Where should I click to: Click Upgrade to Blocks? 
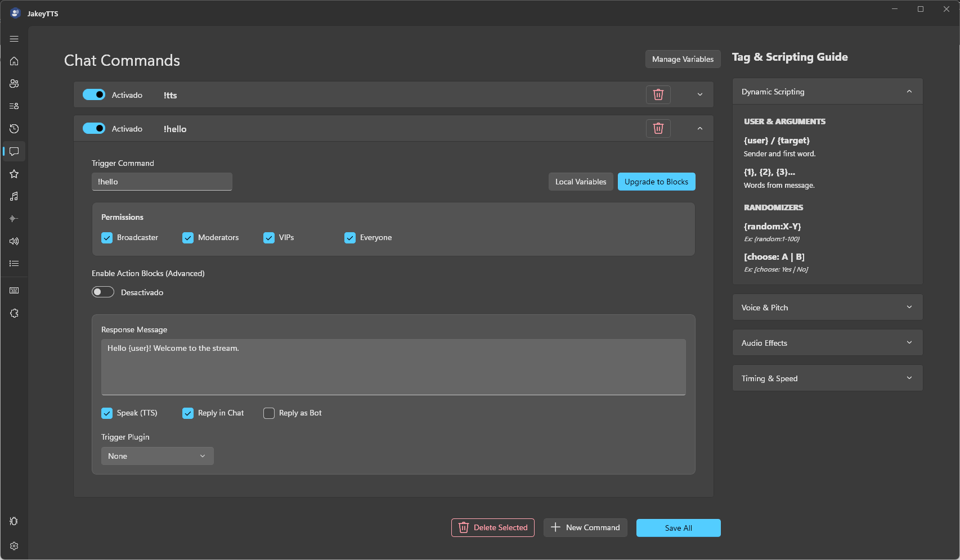pyautogui.click(x=656, y=182)
